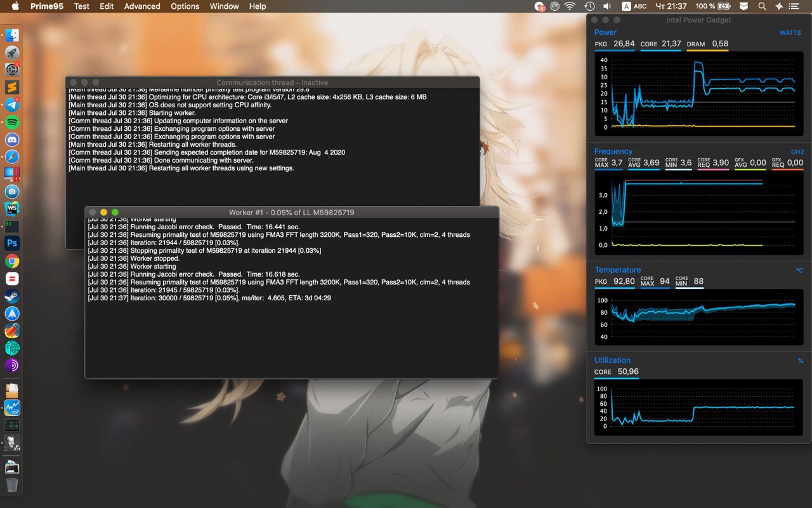Click the Worker #1 title bar
This screenshot has height=508, width=812.
(x=292, y=212)
